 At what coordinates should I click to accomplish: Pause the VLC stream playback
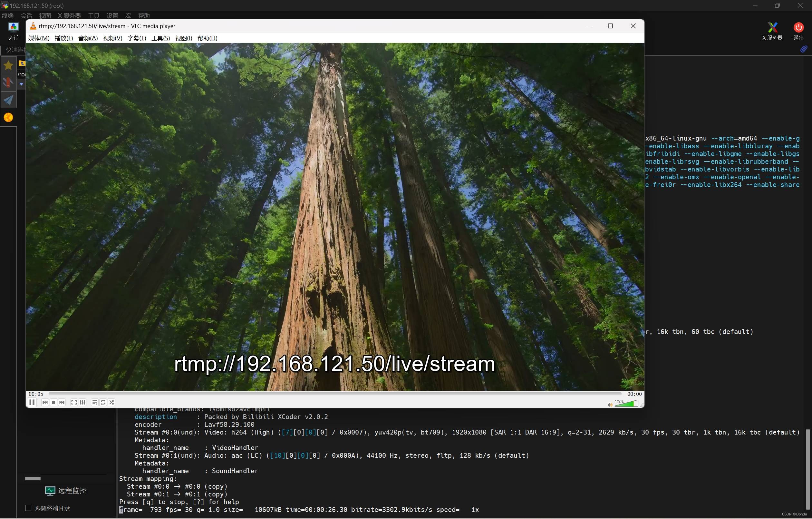point(32,402)
